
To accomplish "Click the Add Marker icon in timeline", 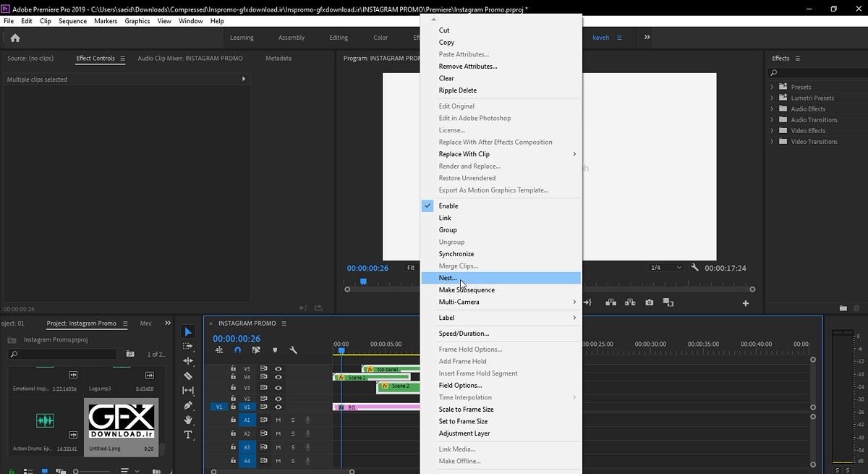I will (x=275, y=350).
